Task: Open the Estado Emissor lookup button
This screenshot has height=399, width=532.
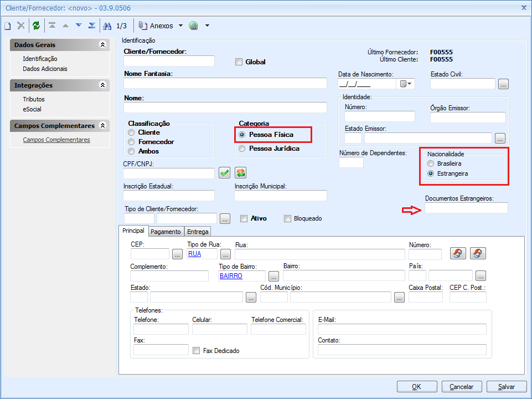Action: (500, 138)
